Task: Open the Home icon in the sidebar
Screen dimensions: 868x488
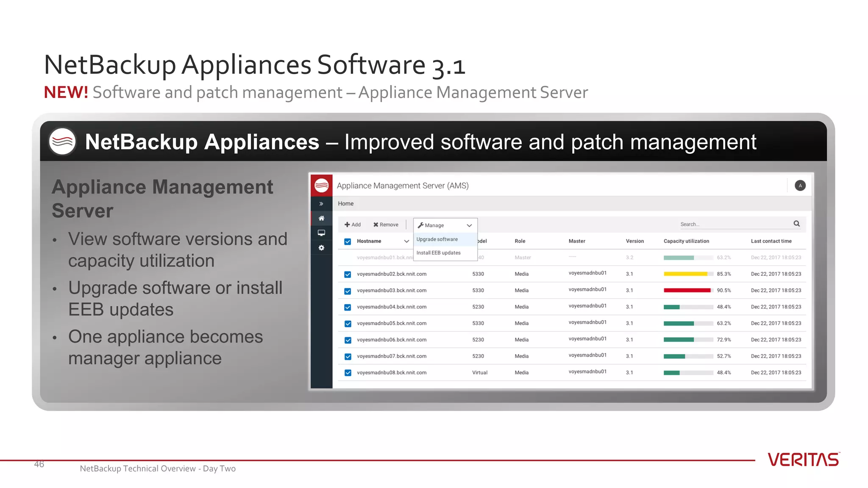Action: 321,218
